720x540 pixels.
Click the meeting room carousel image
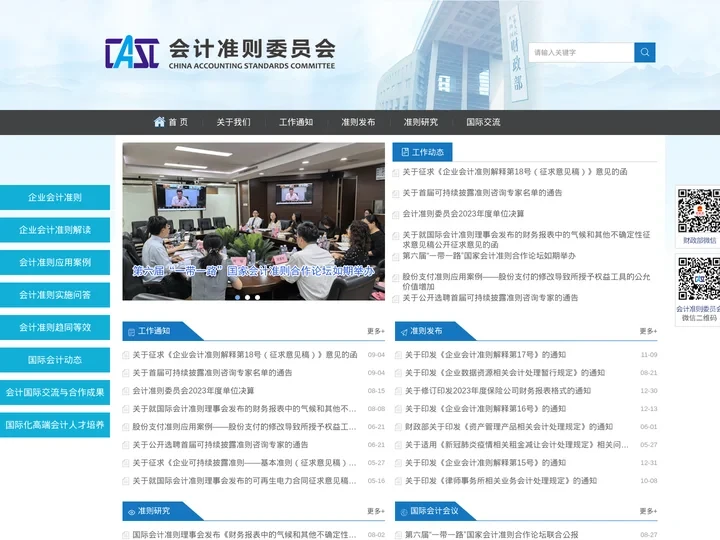(253, 221)
